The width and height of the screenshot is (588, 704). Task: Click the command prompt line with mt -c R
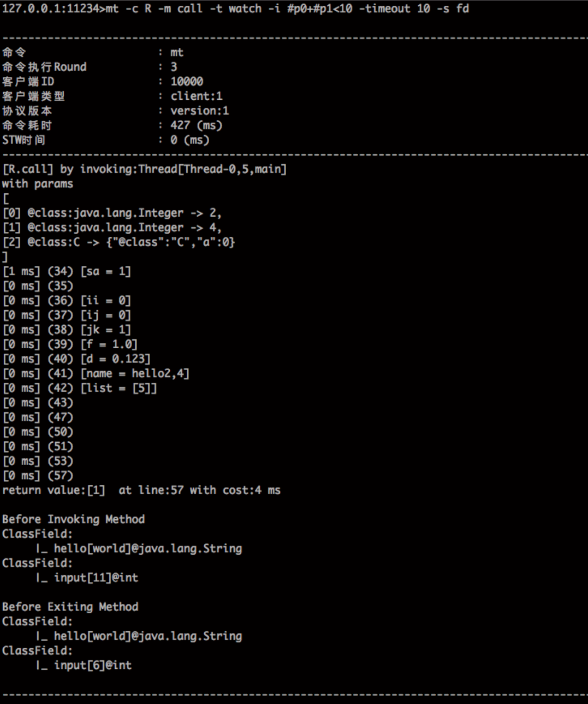point(235,8)
